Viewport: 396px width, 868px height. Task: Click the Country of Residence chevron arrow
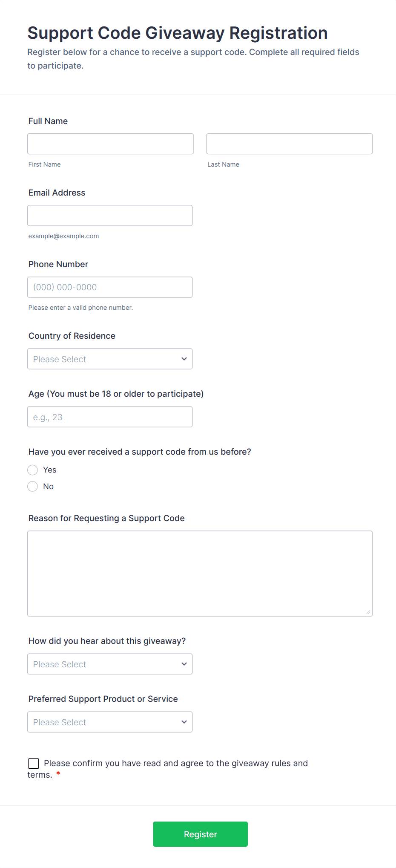click(x=184, y=359)
